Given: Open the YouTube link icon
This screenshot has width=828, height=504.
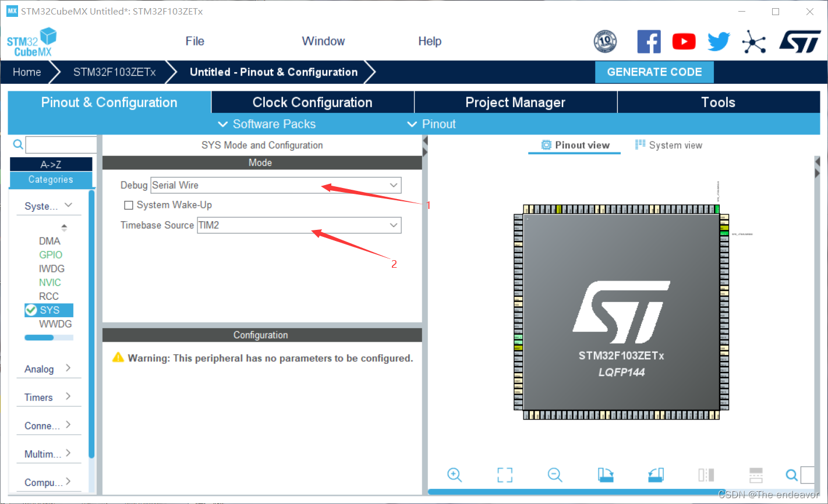Looking at the screenshot, I should pyautogui.click(x=684, y=42).
